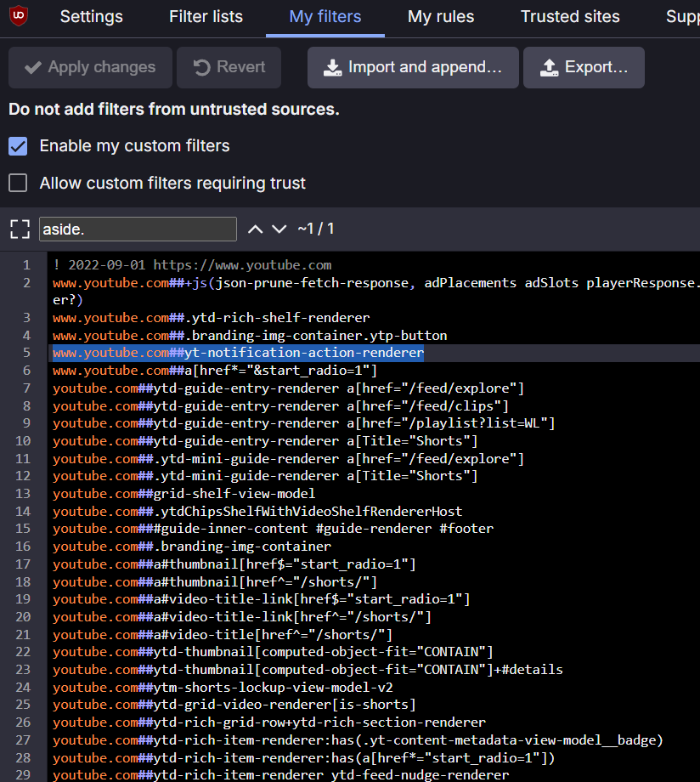This screenshot has width=700, height=782.
Task: Click the search field containing aside.
Action: (138, 229)
